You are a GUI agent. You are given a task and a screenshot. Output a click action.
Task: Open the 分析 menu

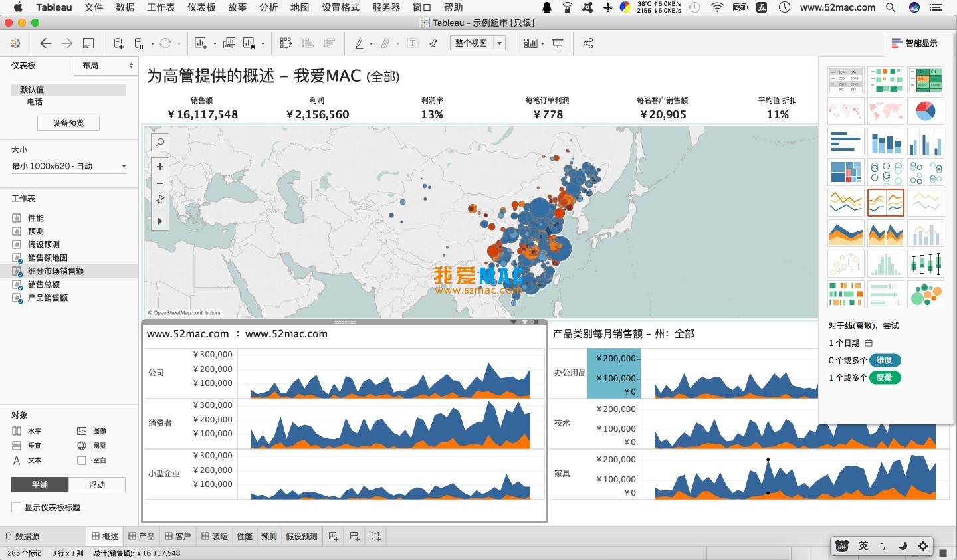coord(268,7)
